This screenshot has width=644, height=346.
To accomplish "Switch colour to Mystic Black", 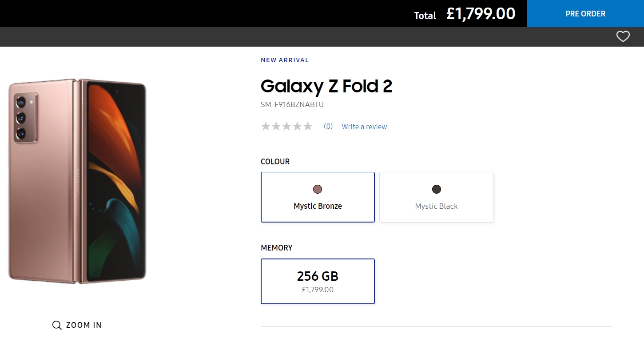I will point(436,197).
